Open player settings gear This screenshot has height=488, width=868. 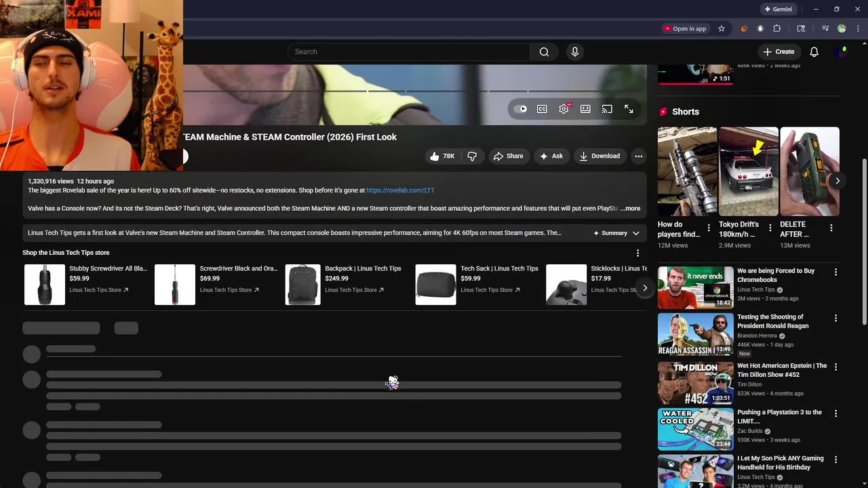click(x=564, y=109)
